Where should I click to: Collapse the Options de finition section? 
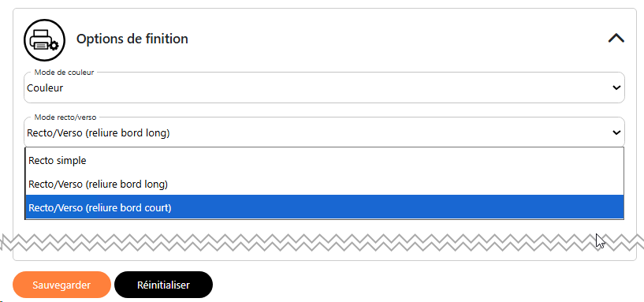pyautogui.click(x=616, y=39)
